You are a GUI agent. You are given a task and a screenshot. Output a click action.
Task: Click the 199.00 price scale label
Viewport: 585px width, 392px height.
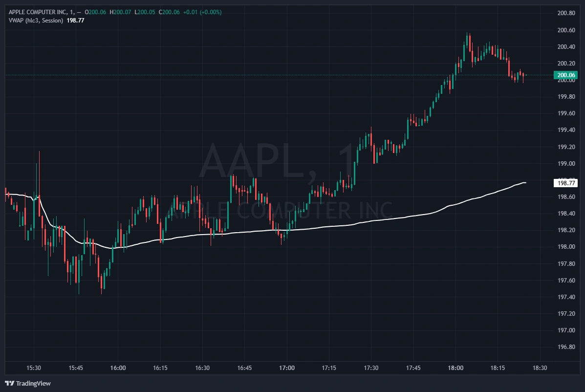click(x=566, y=164)
